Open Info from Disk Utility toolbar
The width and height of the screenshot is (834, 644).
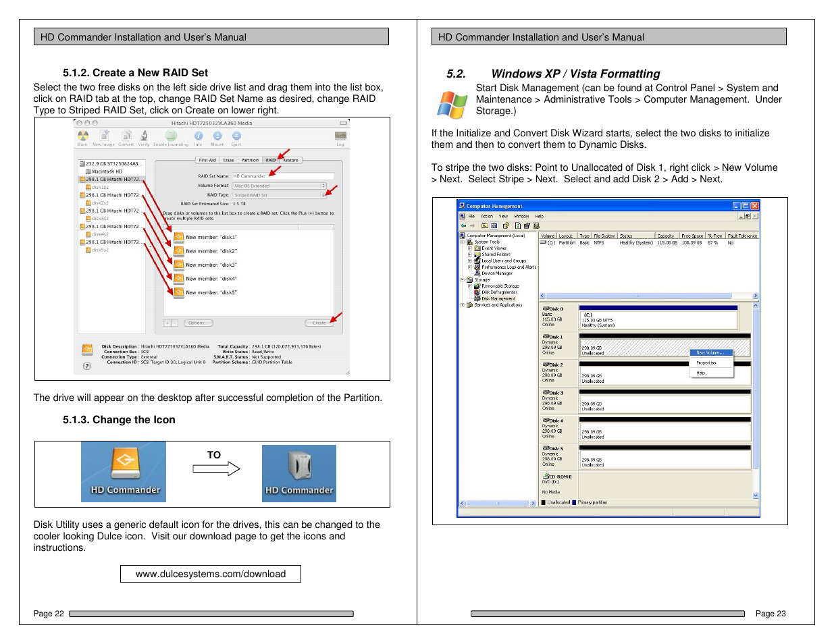[x=199, y=136]
